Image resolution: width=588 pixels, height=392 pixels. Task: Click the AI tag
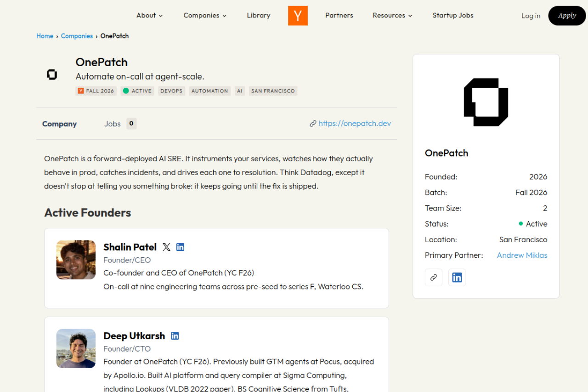click(239, 91)
